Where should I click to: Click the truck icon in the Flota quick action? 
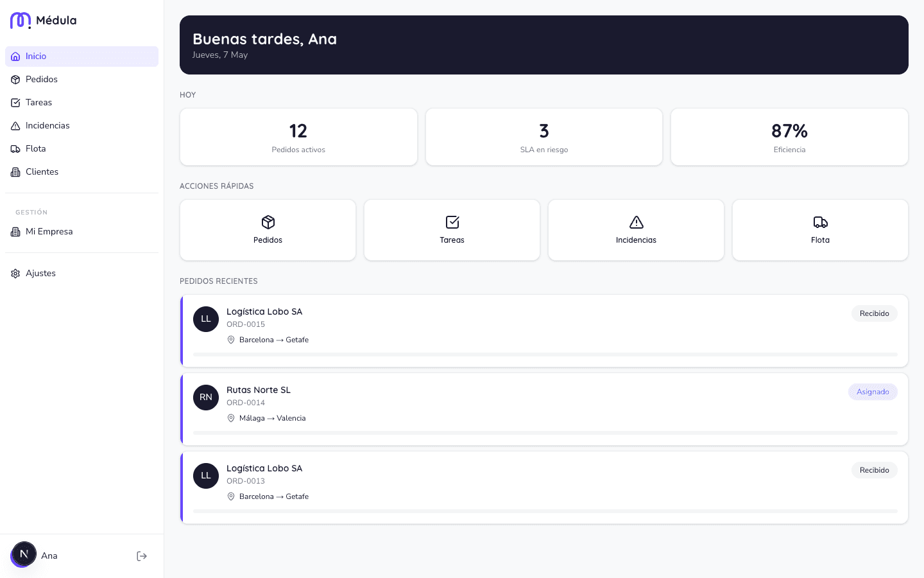821,222
